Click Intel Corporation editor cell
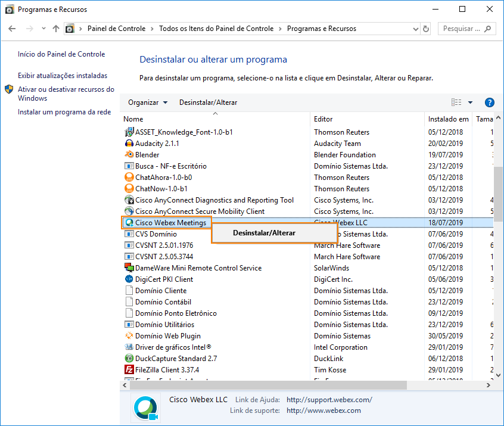 point(340,347)
